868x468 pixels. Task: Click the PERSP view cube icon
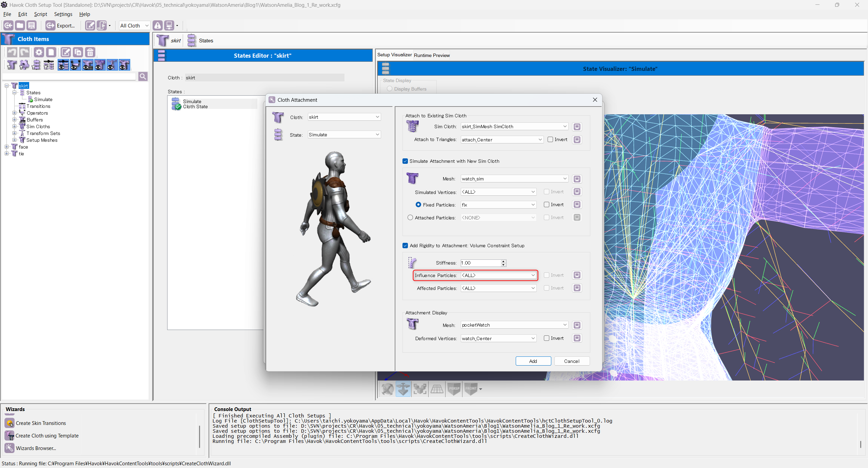coord(454,389)
